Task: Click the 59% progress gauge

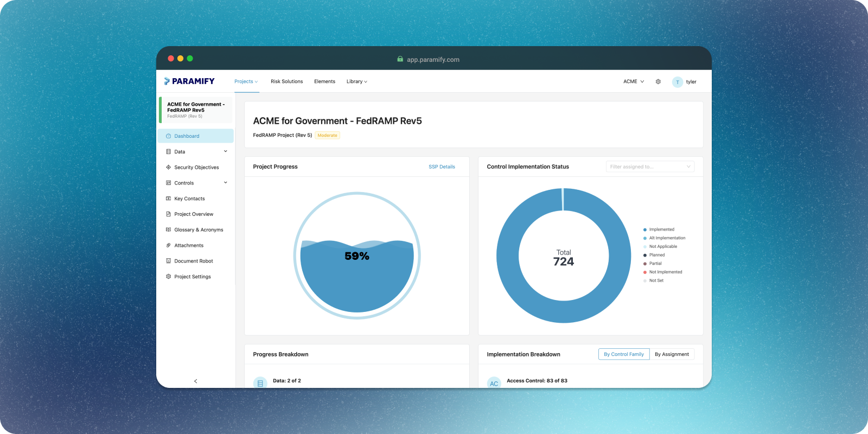Action: (357, 256)
